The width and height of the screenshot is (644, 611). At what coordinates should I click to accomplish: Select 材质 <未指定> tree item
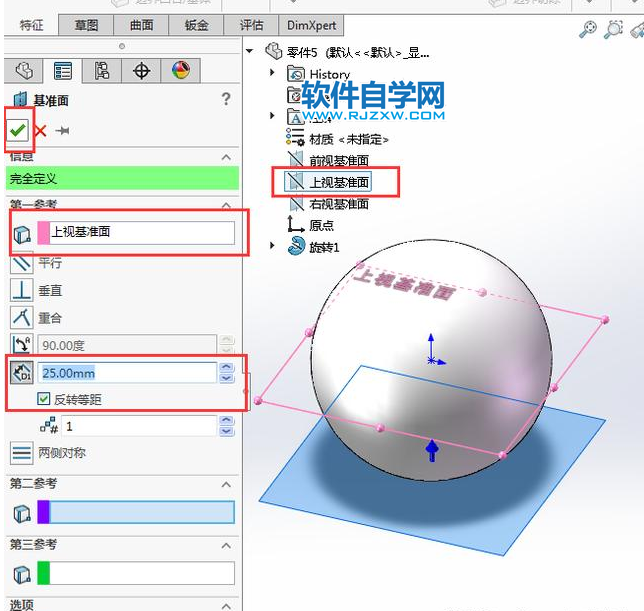(337, 139)
